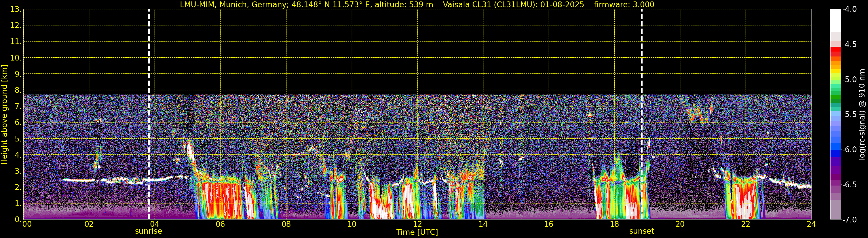
Task: Click the "log(rc-signal) @ 910 nm" colorbar label
Action: tap(862, 115)
